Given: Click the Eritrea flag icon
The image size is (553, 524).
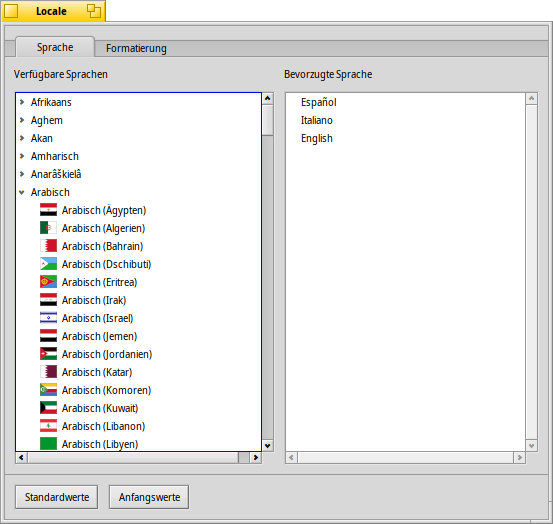Looking at the screenshot, I should point(48,281).
